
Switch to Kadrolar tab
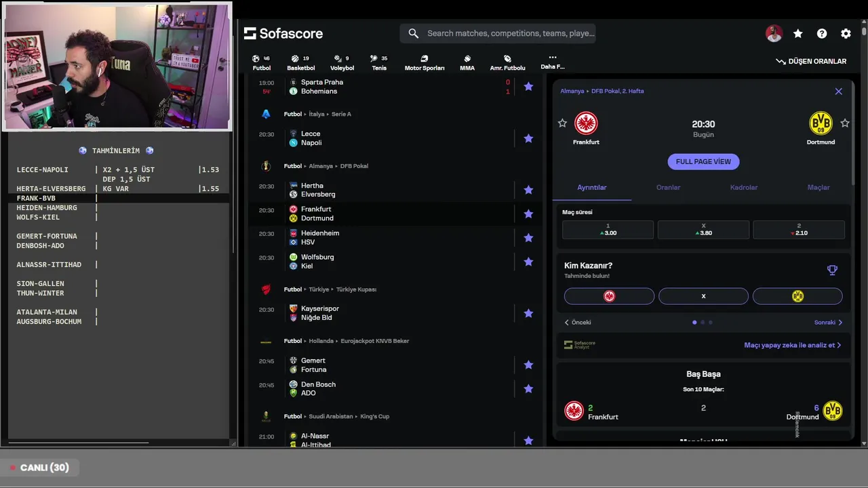[744, 188]
